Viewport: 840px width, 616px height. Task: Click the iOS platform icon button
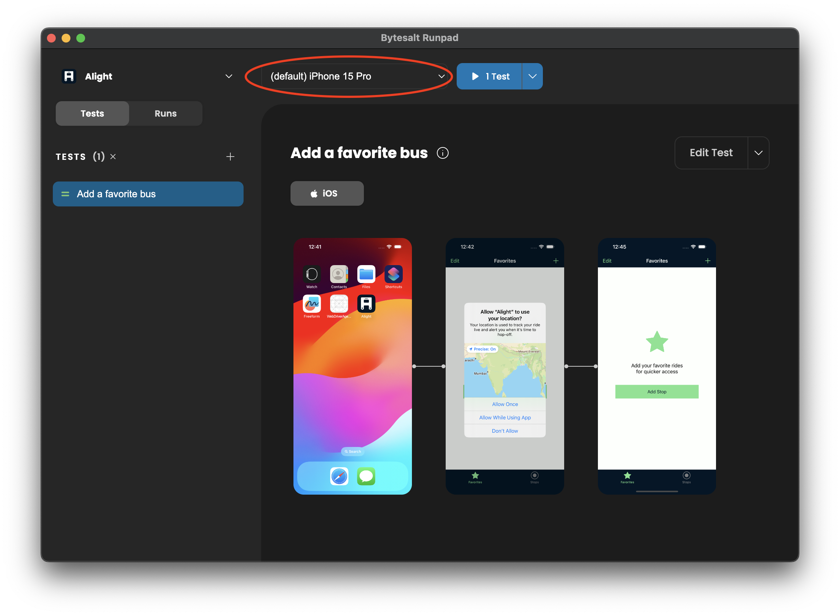(327, 192)
